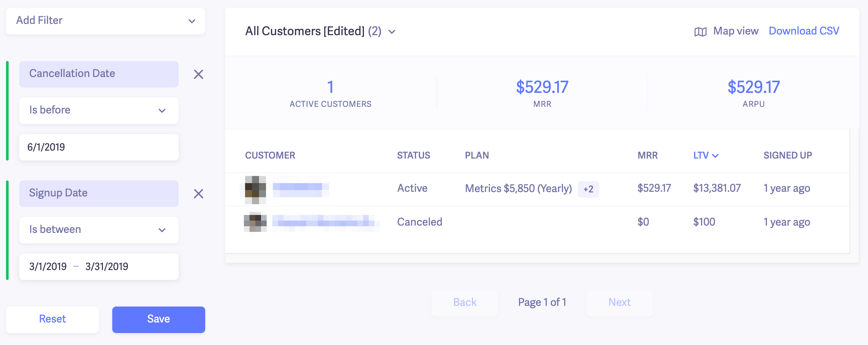Expand the All Customers segment chevron
868x345 pixels.
pos(392,32)
